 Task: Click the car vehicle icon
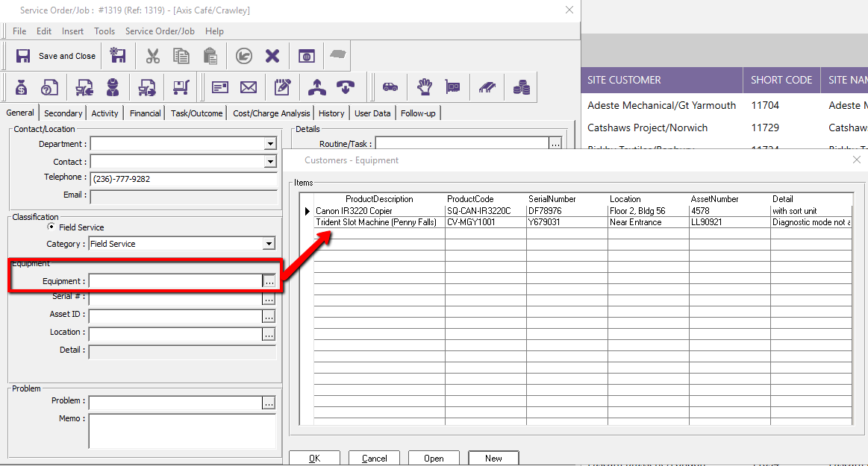[x=390, y=87]
